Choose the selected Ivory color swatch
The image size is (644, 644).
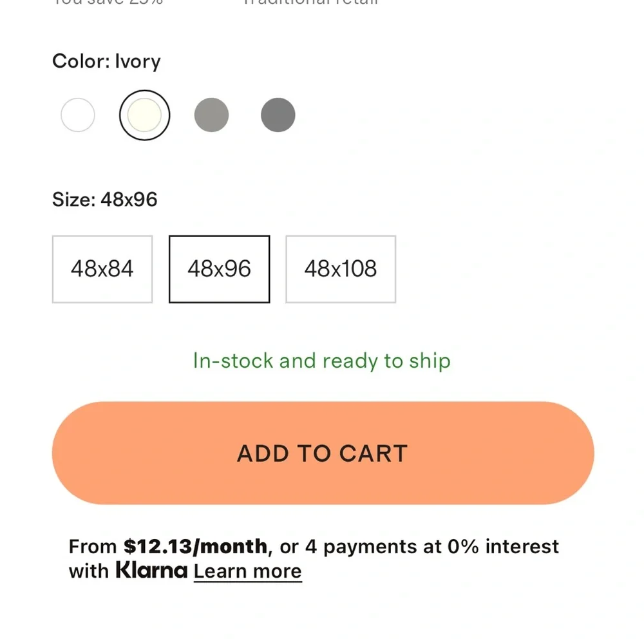[144, 115]
